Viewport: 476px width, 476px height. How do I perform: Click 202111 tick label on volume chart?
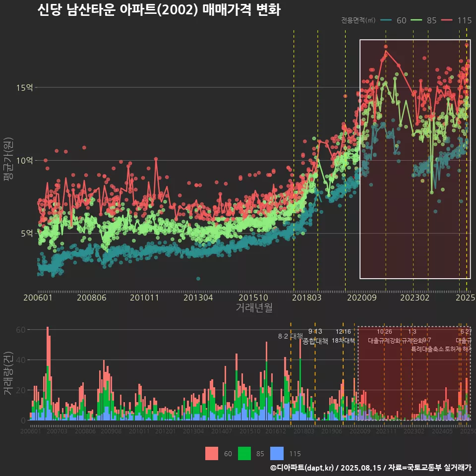coord(386,431)
